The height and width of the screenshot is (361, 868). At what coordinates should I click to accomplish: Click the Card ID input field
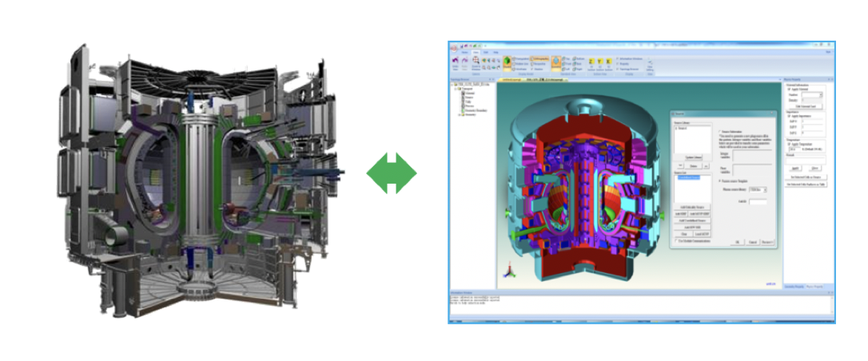pos(758,201)
